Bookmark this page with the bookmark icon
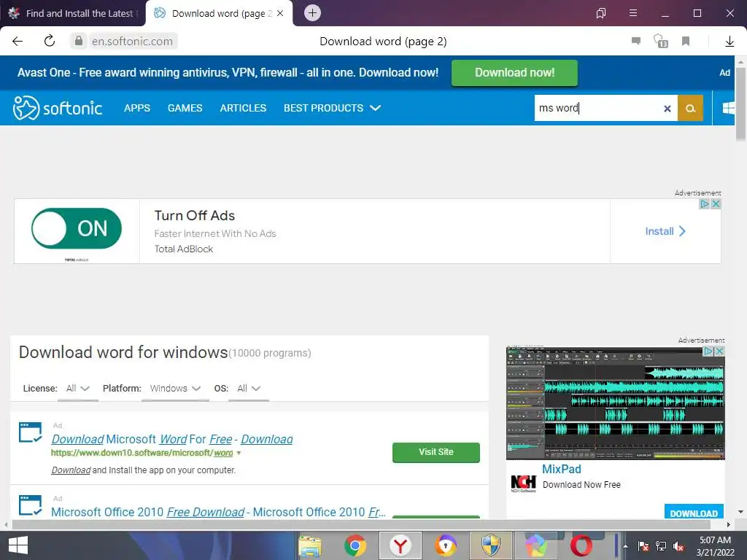Viewport: 747px width, 560px height. [x=686, y=42]
